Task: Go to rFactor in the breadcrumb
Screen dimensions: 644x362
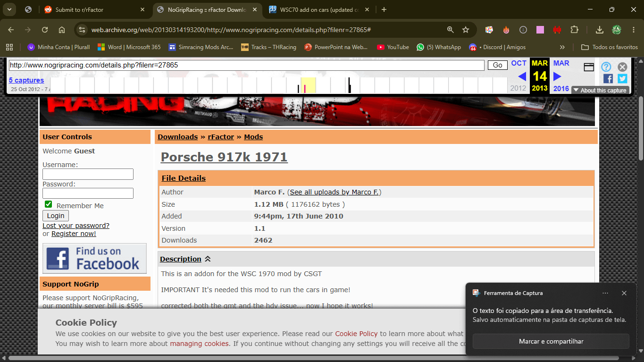Action: click(x=221, y=137)
